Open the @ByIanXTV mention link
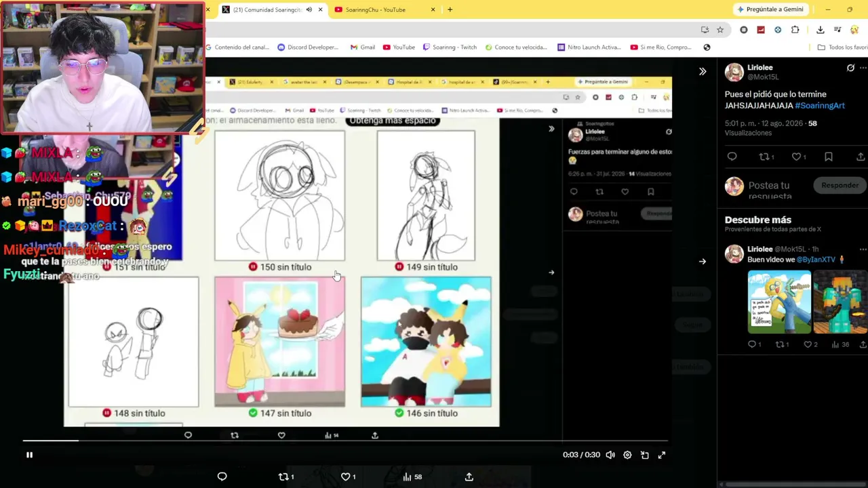Viewport: 868px width, 488px height. click(x=816, y=260)
